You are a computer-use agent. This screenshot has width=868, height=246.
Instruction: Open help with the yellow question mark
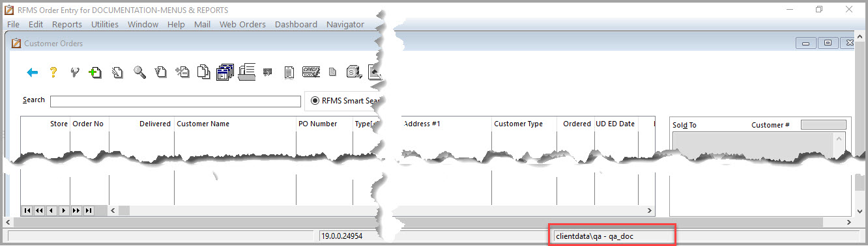54,72
